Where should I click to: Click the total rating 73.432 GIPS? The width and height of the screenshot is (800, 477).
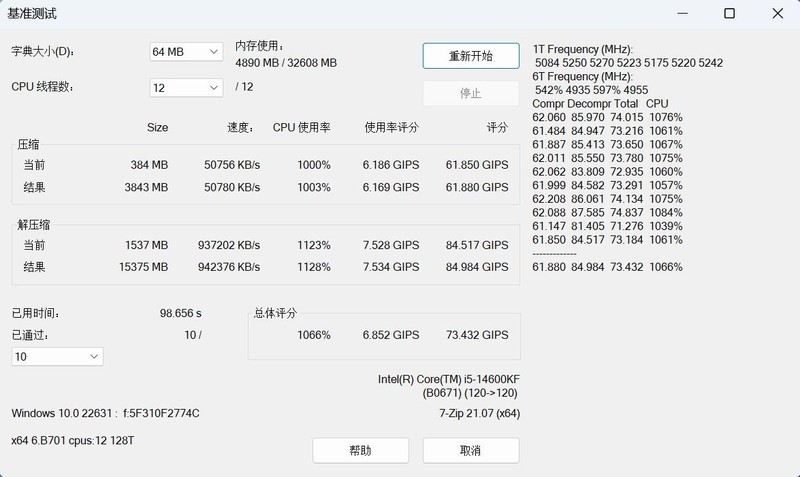coord(477,335)
